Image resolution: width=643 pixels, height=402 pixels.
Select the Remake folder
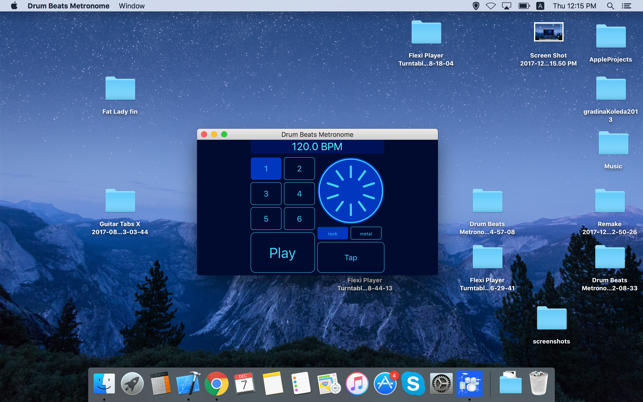pyautogui.click(x=610, y=201)
